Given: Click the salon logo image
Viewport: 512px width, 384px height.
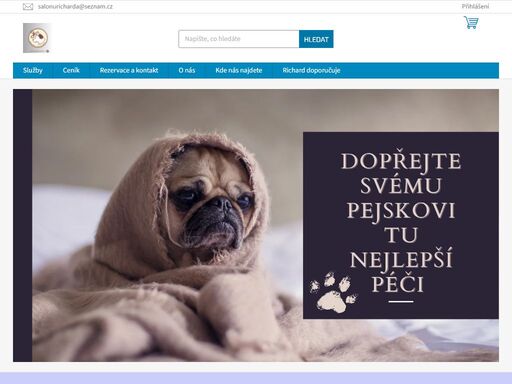Looking at the screenshot, I should (37, 38).
